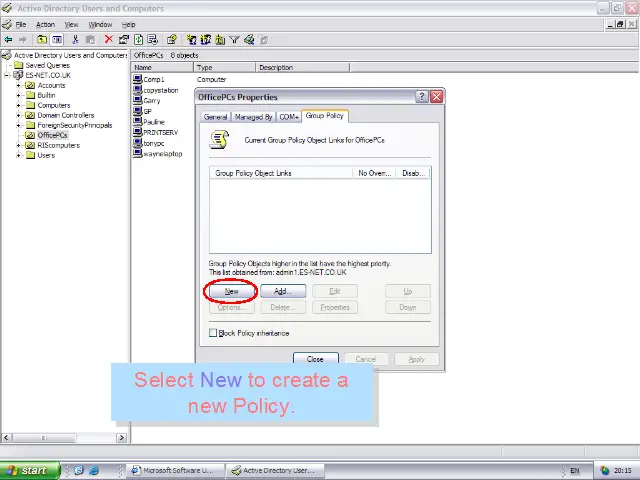This screenshot has width=640, height=480.
Task: Switch to Microsoft Software U... taskbar window
Action: click(x=176, y=471)
